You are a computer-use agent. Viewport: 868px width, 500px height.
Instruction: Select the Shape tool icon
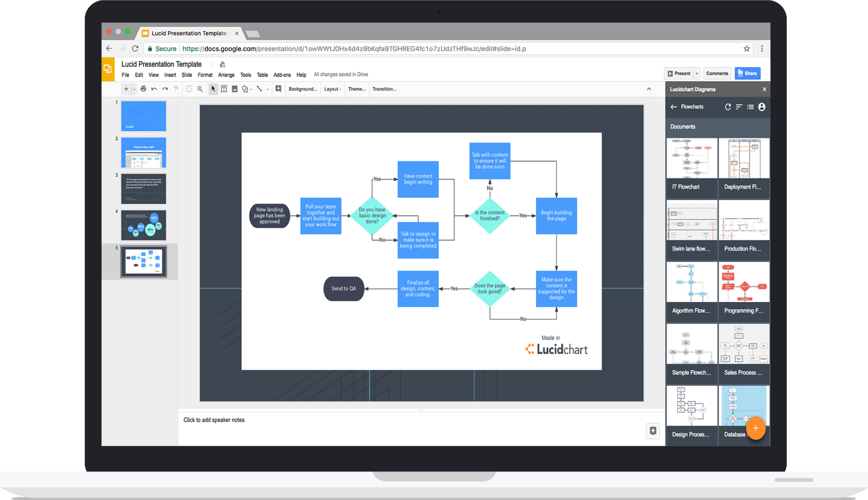click(x=245, y=89)
